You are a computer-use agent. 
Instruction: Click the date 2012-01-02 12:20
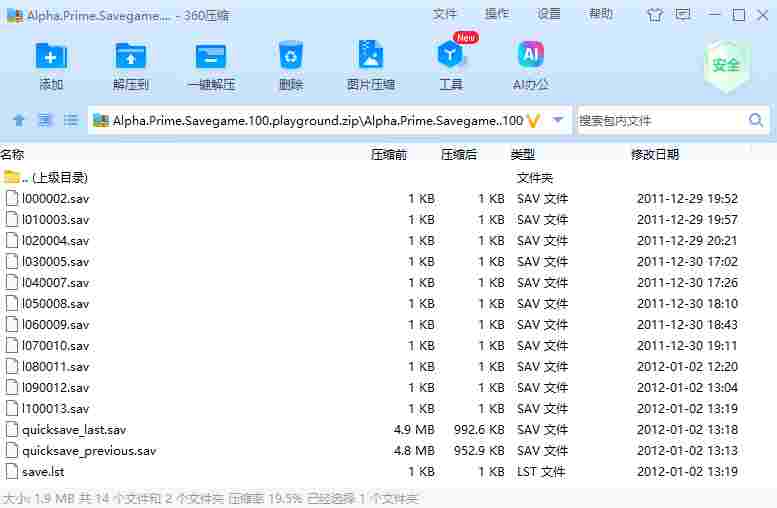click(x=687, y=367)
